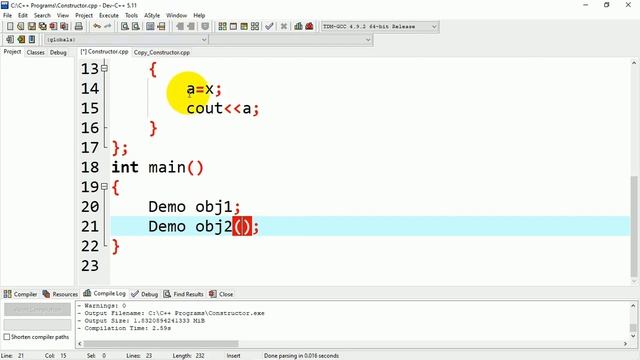Print the file using the printer icon

click(x=78, y=27)
